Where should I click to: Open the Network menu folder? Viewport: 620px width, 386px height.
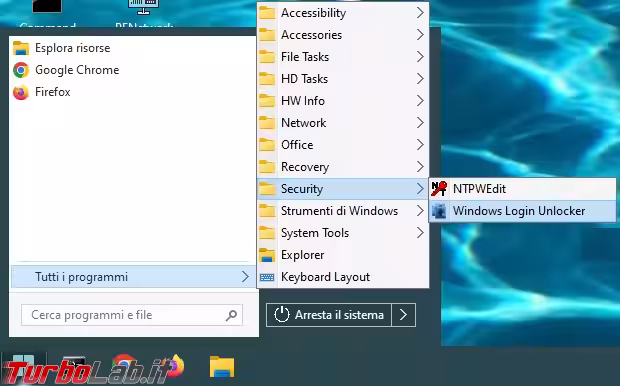point(343,123)
